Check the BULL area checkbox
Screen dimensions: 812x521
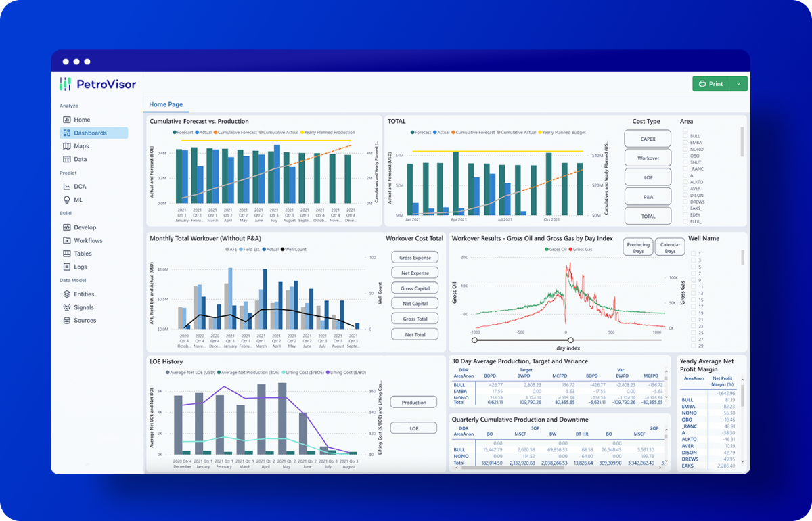[x=685, y=136]
